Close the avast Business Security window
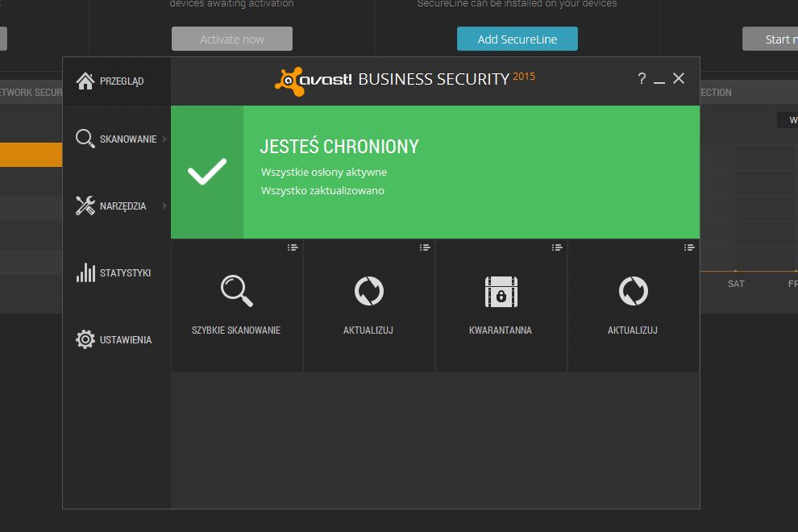 tap(679, 78)
